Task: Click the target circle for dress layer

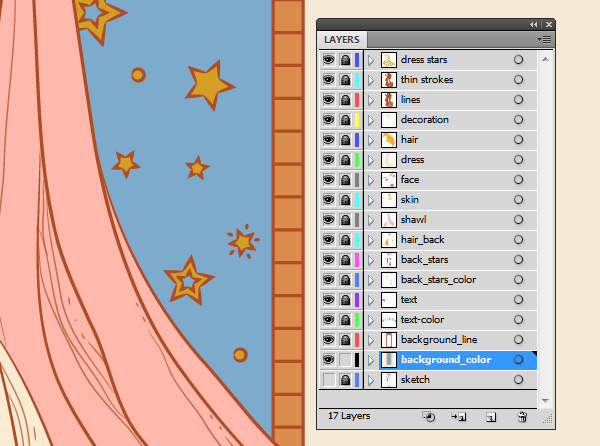Action: [x=518, y=160]
